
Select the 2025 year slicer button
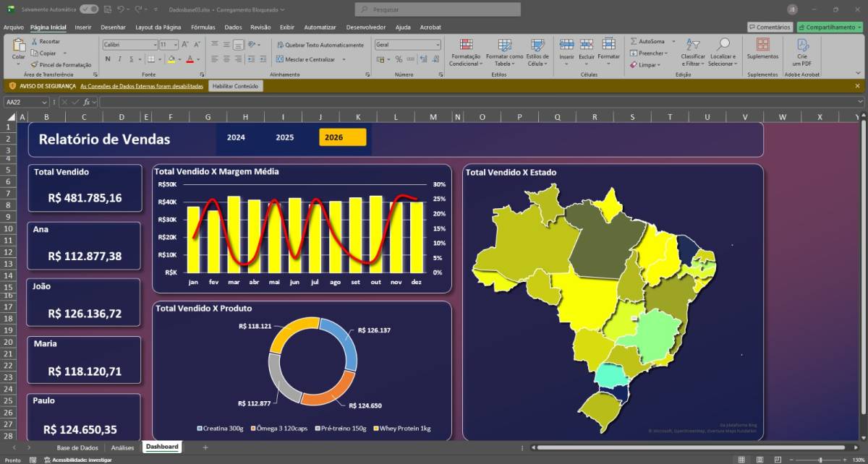285,137
